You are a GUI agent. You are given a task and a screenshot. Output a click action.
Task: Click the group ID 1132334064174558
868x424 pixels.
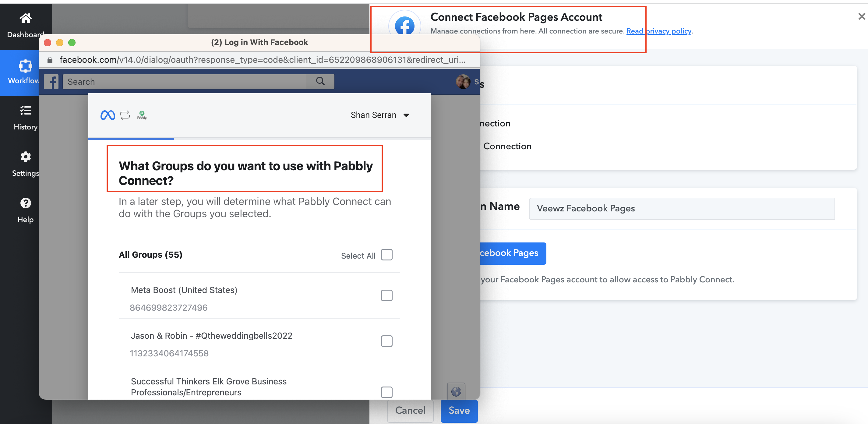(169, 353)
